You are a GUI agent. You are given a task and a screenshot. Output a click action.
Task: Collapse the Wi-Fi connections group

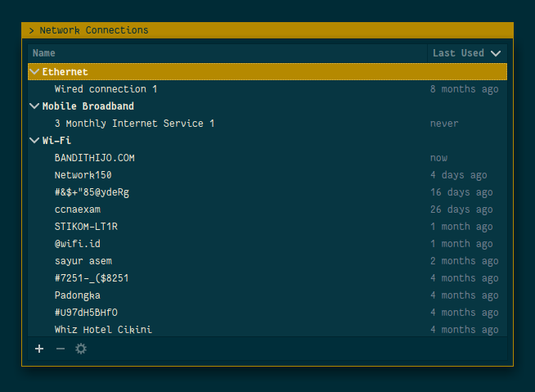pyautogui.click(x=34, y=141)
